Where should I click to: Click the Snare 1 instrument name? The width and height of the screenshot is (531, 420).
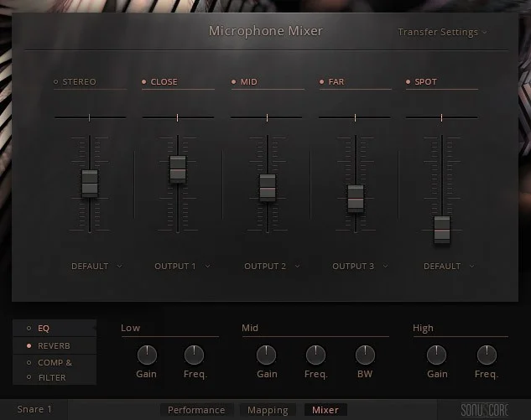click(x=34, y=409)
